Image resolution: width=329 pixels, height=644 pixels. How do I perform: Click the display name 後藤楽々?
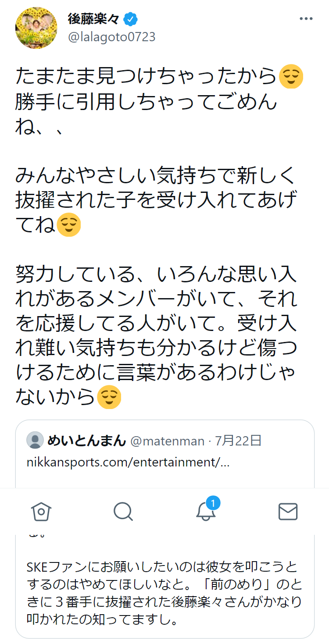(x=94, y=19)
